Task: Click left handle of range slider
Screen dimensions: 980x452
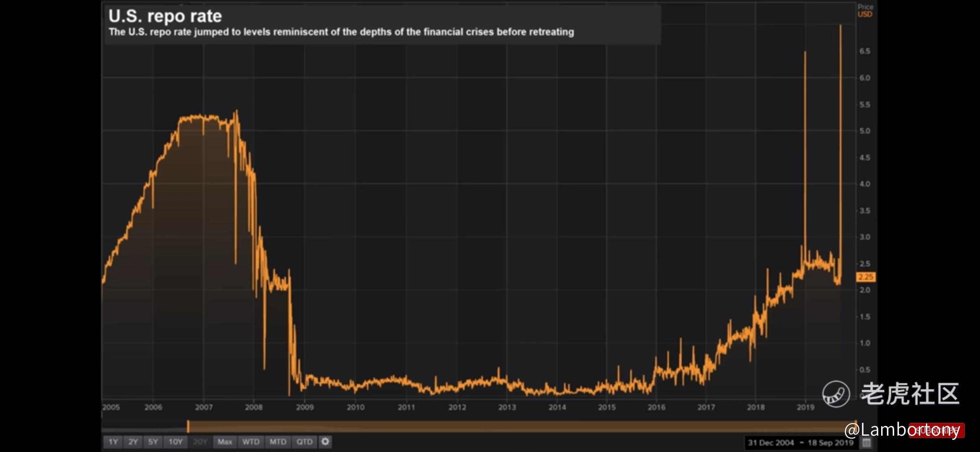Action: 188,426
